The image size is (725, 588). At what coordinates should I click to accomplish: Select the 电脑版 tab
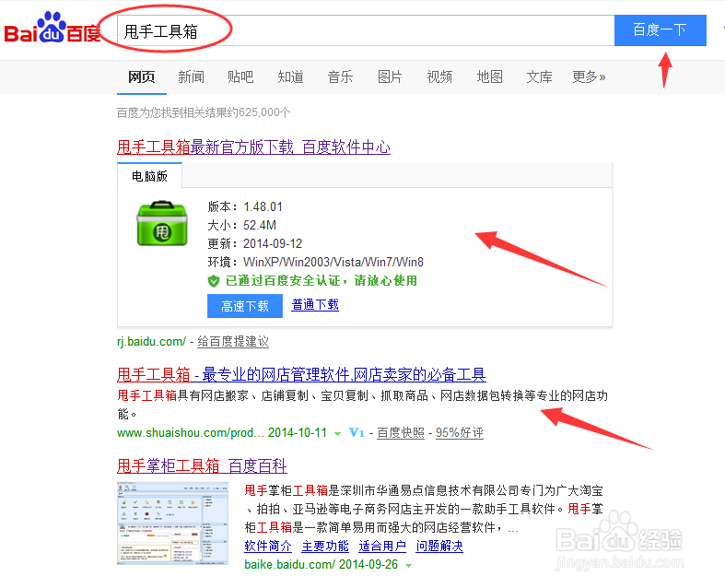(149, 176)
